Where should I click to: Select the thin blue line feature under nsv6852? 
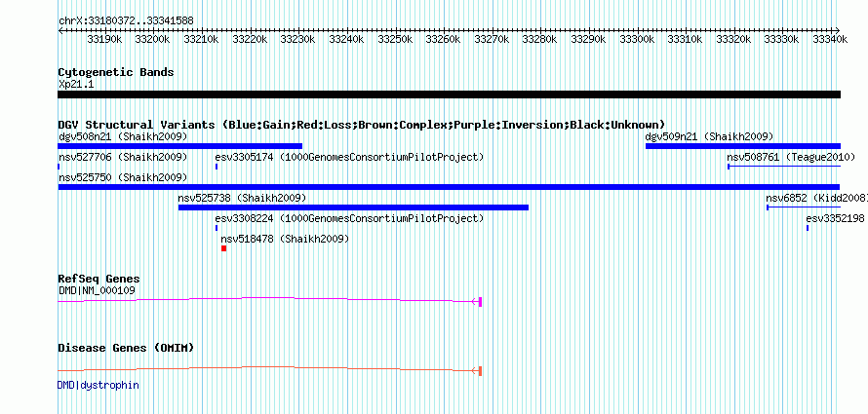click(804, 207)
